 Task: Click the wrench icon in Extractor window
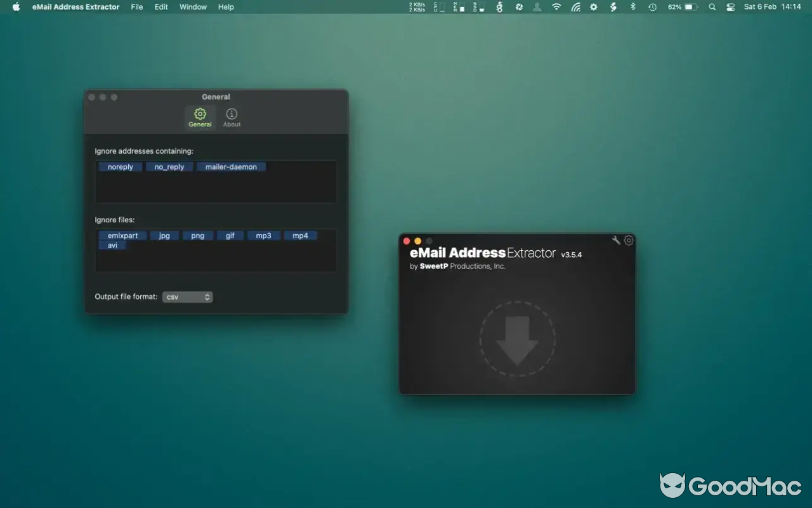point(616,240)
